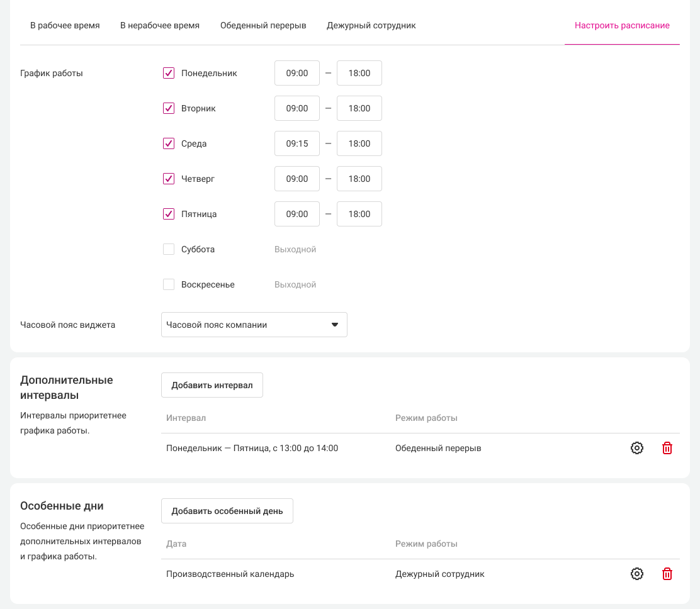Open settings gear for Производственный календарь row
This screenshot has height=609, width=700.
pos(637,574)
